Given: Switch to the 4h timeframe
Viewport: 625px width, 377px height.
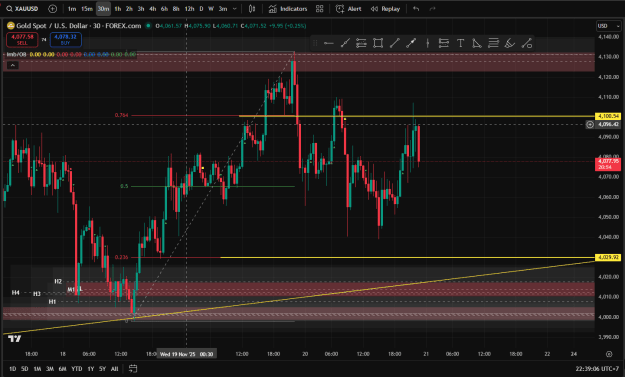Looking at the screenshot, I should pyautogui.click(x=153, y=9).
